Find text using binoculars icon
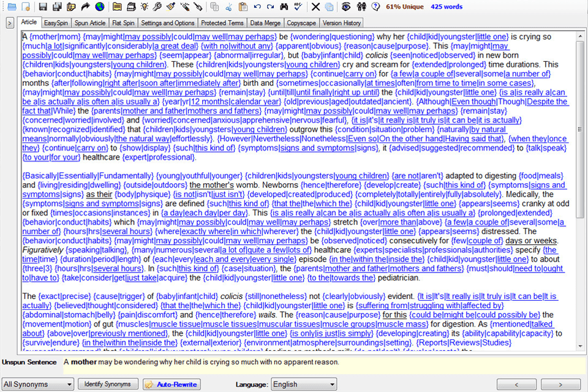Viewport: 588px width, 392px height. tap(284, 6)
